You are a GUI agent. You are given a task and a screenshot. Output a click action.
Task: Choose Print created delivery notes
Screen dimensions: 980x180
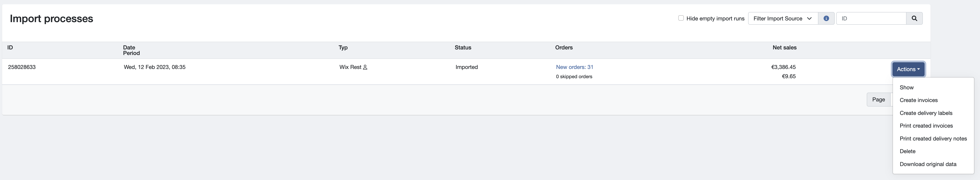933,139
